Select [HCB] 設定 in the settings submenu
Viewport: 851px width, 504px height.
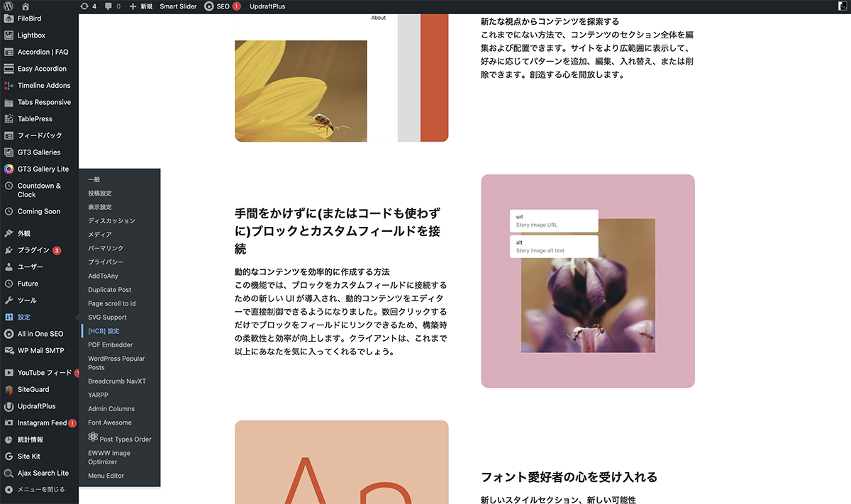pos(104,331)
